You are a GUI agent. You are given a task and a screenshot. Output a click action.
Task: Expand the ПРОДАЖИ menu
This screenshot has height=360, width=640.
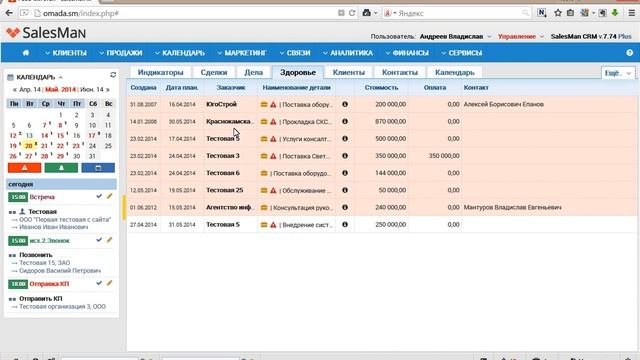(x=121, y=53)
